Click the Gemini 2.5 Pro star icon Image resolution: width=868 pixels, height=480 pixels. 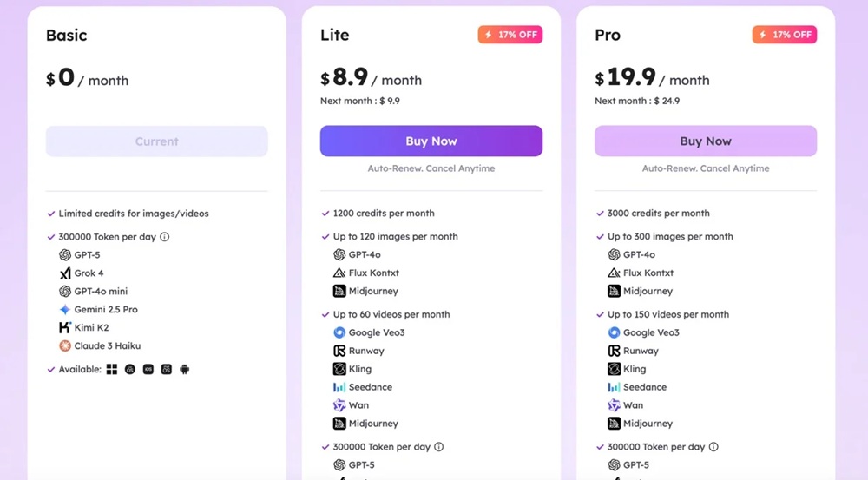coord(65,310)
